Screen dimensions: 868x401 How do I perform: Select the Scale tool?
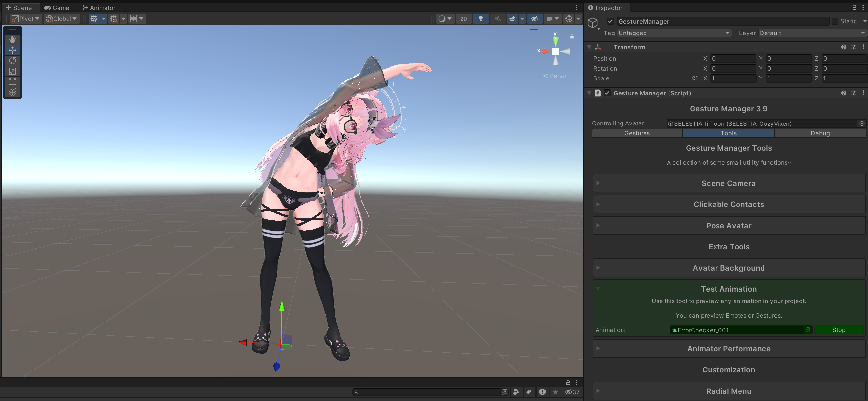pos(12,71)
